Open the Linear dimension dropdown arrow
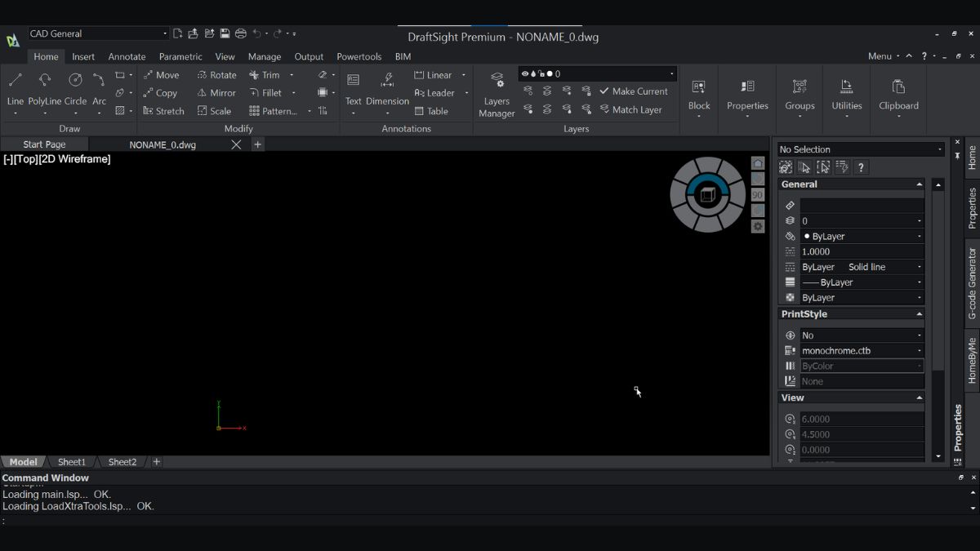The image size is (980, 551). point(463,75)
